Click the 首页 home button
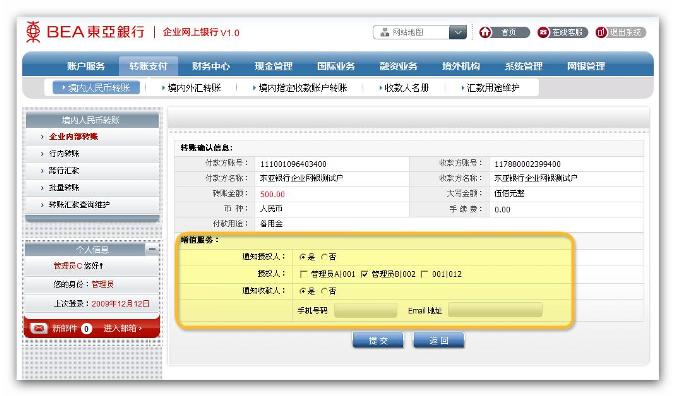This screenshot has width=675, height=396. click(504, 32)
